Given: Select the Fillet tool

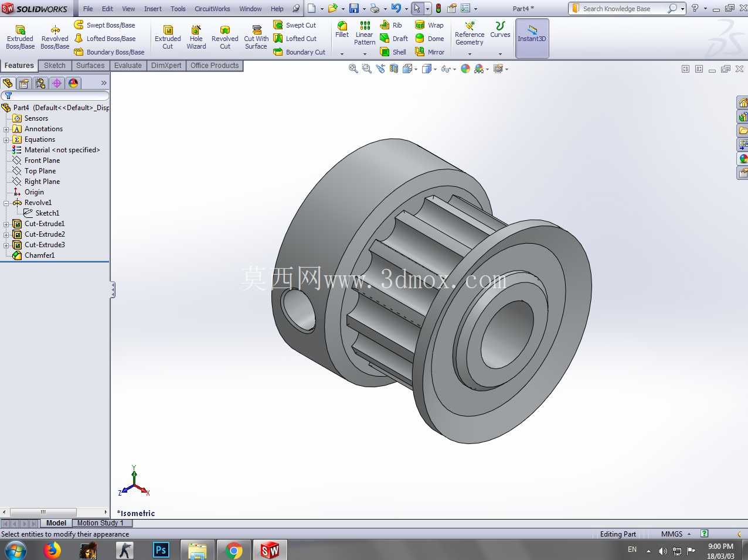Looking at the screenshot, I should coord(342,29).
